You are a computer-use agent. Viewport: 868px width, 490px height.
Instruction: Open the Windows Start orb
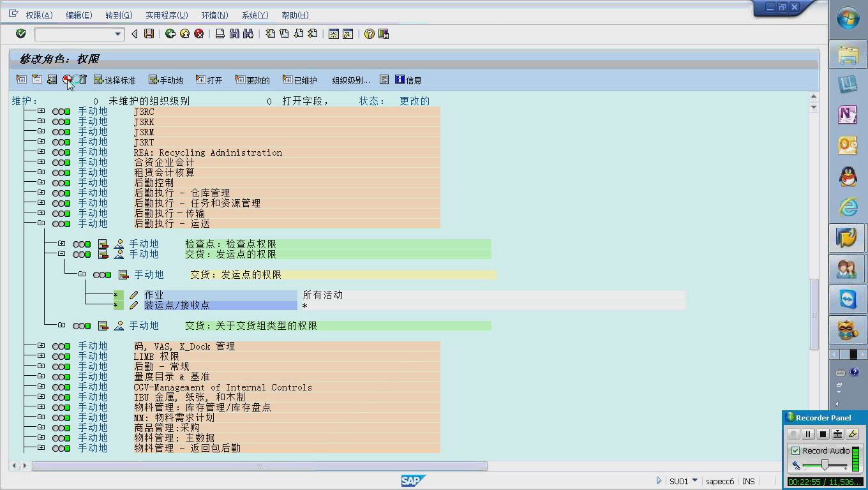coord(848,19)
